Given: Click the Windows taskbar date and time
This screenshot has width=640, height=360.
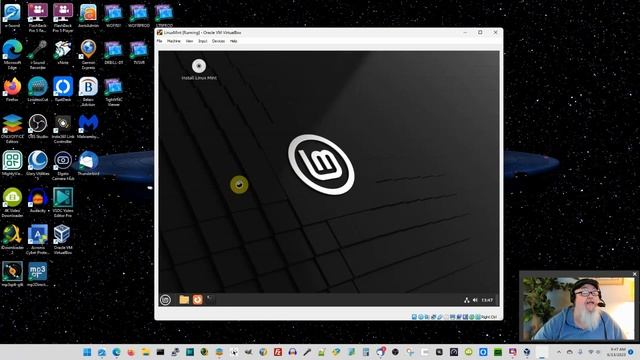Looking at the screenshot, I should click(x=616, y=352).
